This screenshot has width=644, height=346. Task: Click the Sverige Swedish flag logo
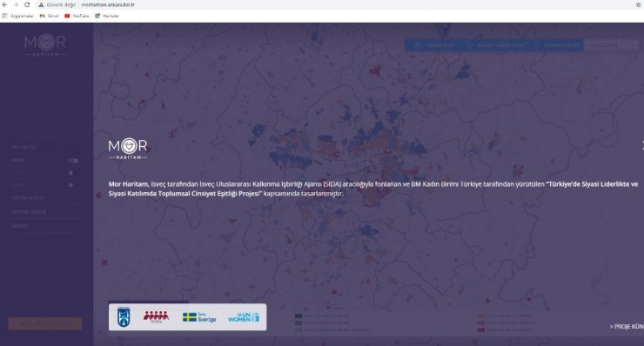199,317
